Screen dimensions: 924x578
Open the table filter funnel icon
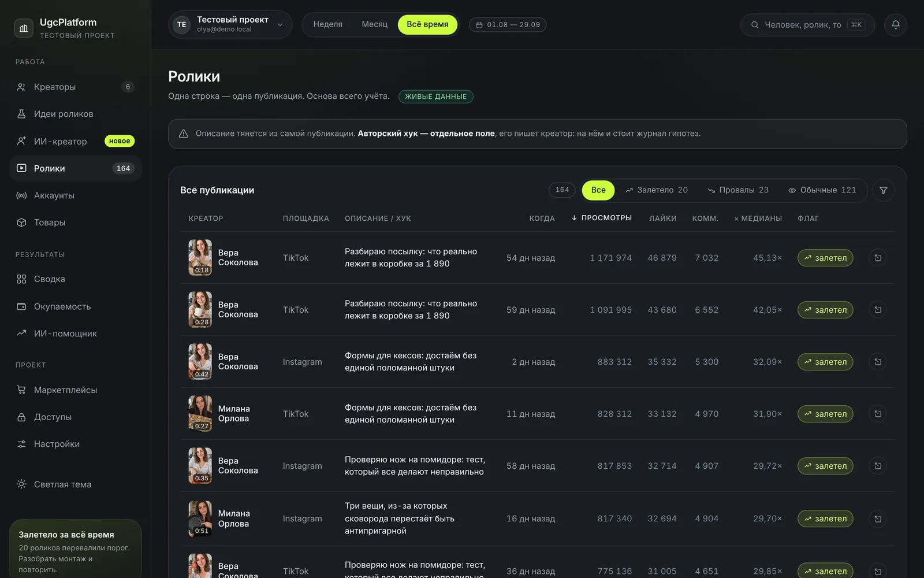[x=883, y=190]
